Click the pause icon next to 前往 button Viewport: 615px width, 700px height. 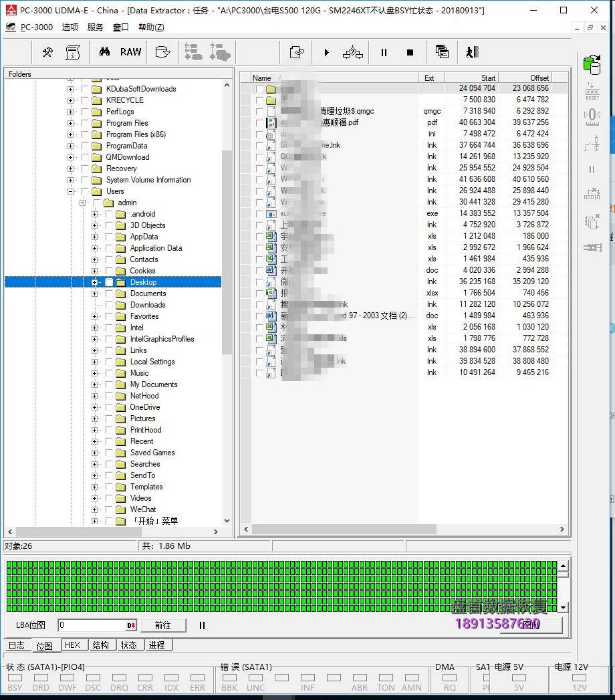coord(202,625)
